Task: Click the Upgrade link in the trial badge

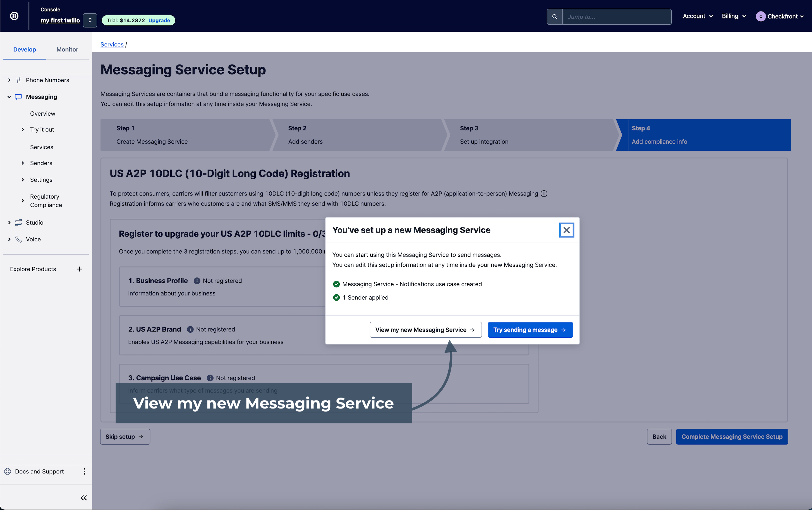Action: (x=159, y=20)
